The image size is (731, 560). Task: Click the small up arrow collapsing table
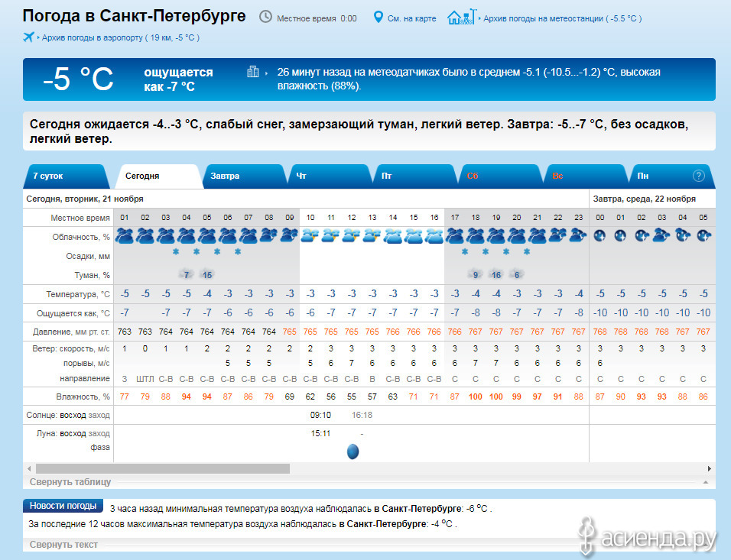pos(704,482)
